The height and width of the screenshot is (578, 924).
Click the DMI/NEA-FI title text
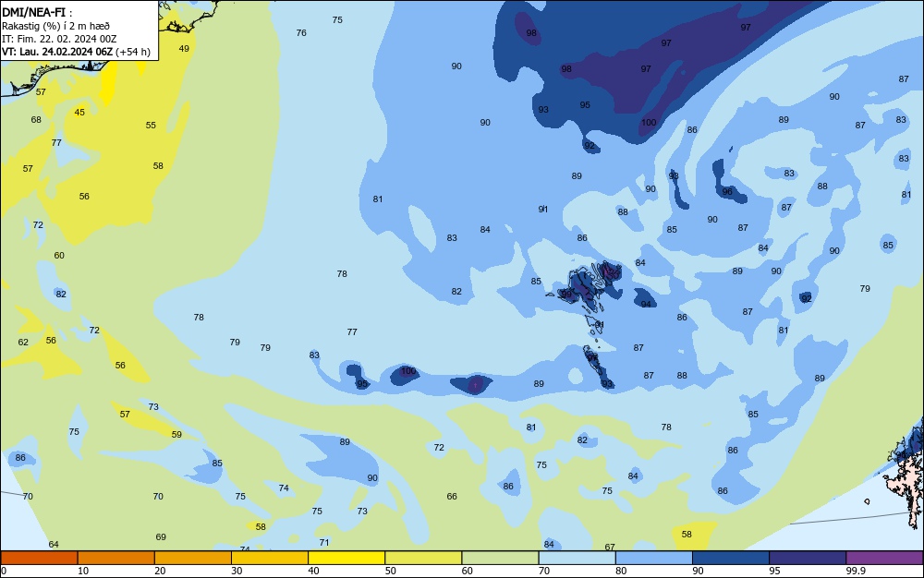click(x=33, y=12)
